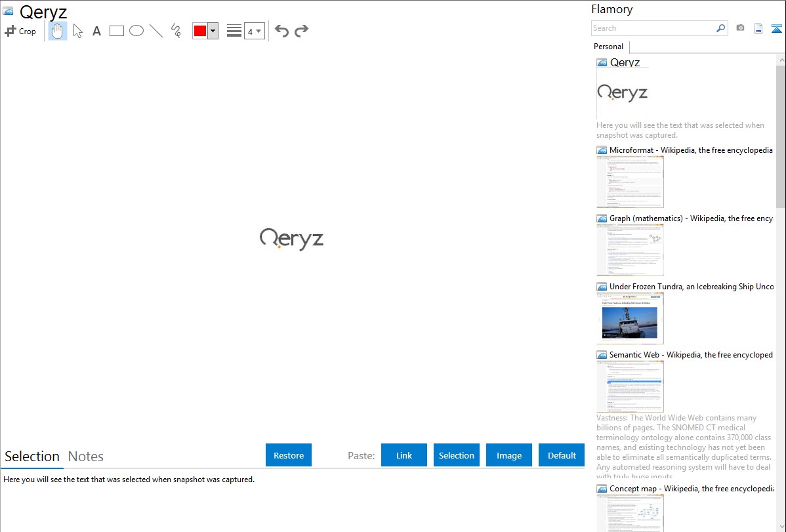The image size is (786, 532).
Task: Switch to the Personal tab
Action: pos(609,47)
